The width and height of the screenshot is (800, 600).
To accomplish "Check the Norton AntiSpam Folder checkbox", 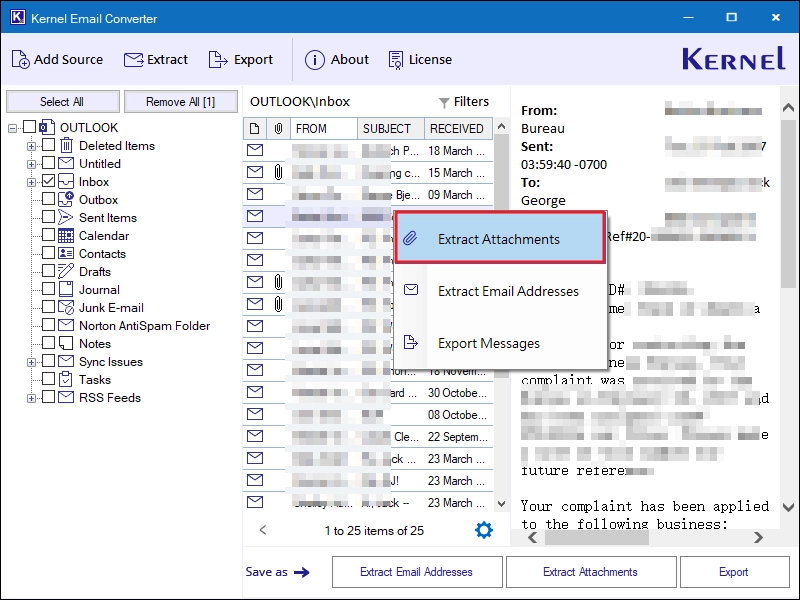I will [48, 324].
